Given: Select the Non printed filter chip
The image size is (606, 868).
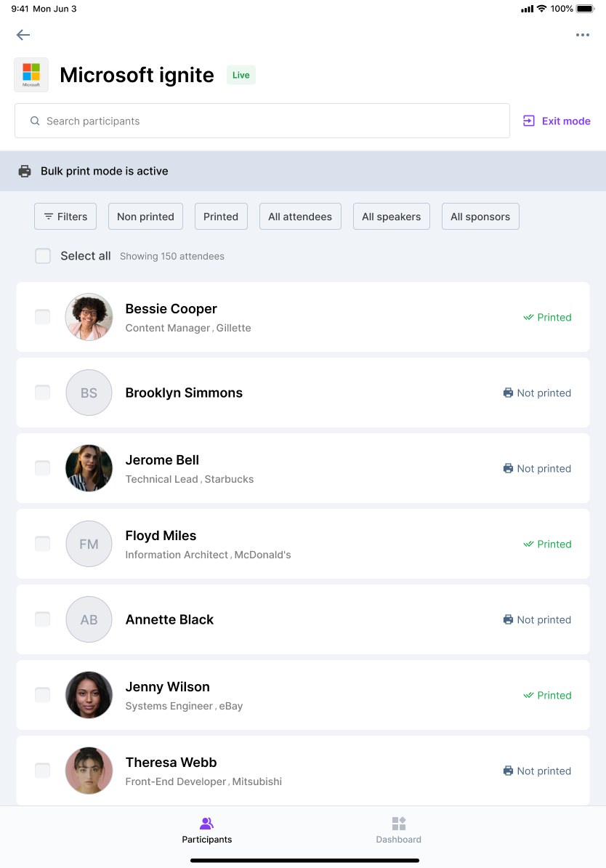Looking at the screenshot, I should tap(145, 217).
